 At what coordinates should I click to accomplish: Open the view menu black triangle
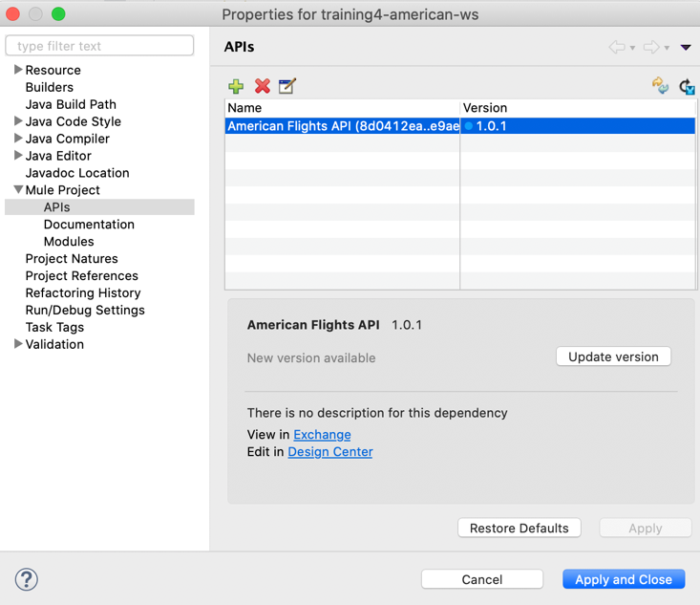click(686, 48)
